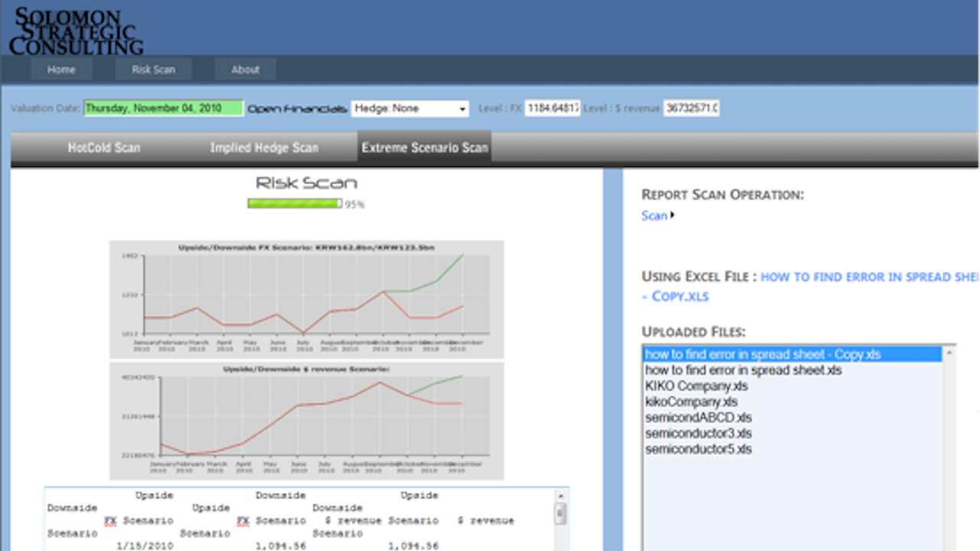The width and height of the screenshot is (980, 551).
Task: Open the Excel file name link
Action: pos(809,286)
